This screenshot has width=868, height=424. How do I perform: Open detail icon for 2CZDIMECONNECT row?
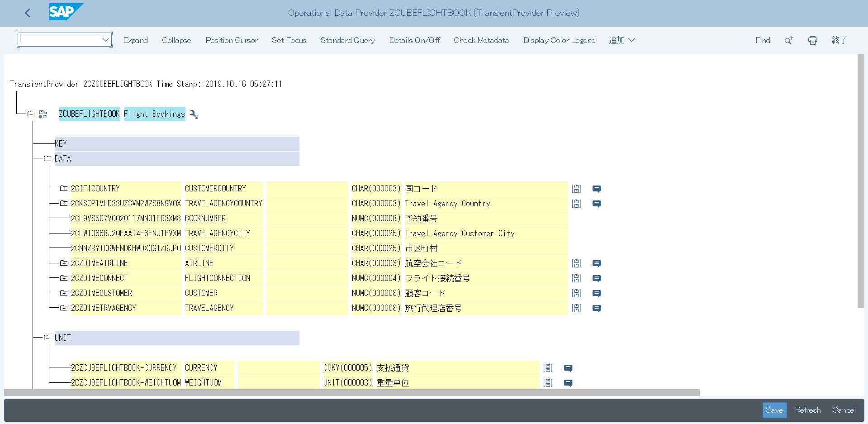[576, 278]
